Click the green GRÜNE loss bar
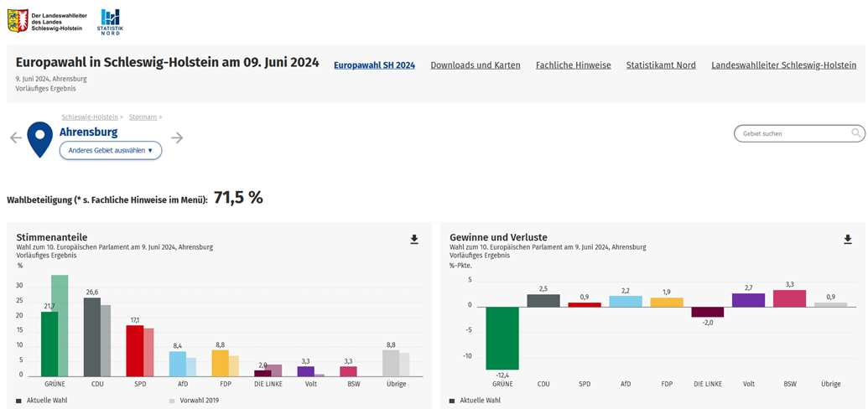This screenshot has width=868, height=409. point(502,338)
